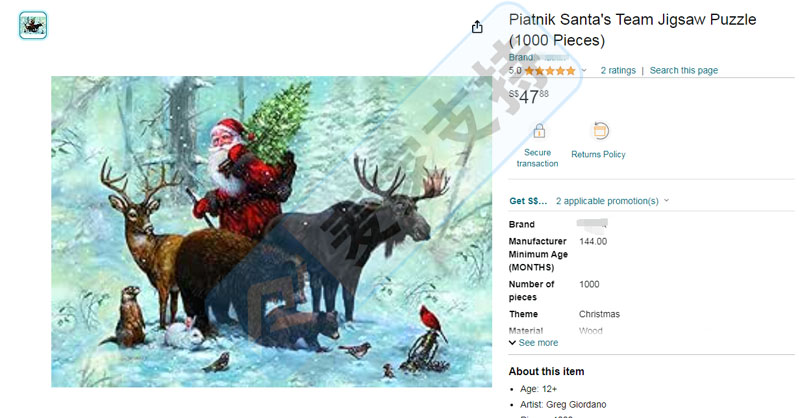Select the puzzle thumbnail in the image gallery
The width and height of the screenshot is (800, 418).
point(33,25)
